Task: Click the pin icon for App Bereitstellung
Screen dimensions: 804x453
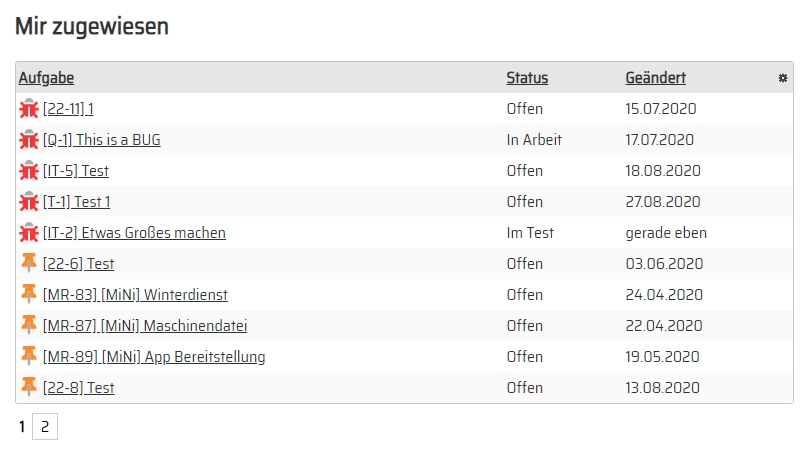Action: tap(29, 356)
